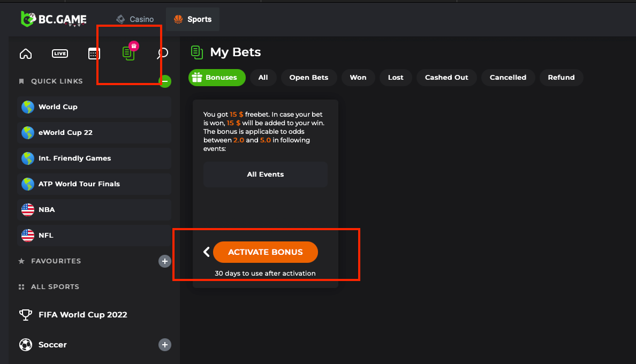Expand the Soccer sport list

[165, 345]
